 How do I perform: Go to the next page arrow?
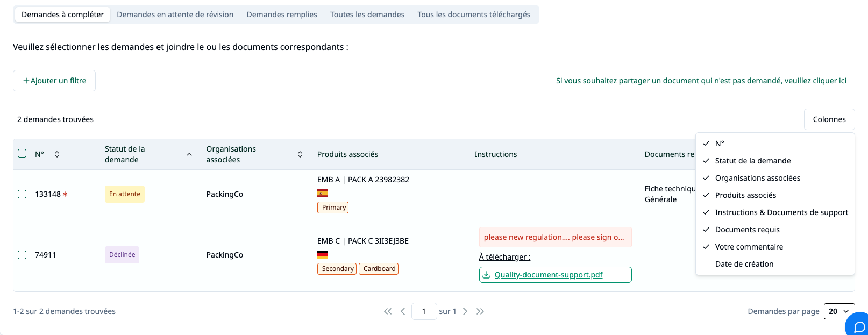pyautogui.click(x=465, y=311)
